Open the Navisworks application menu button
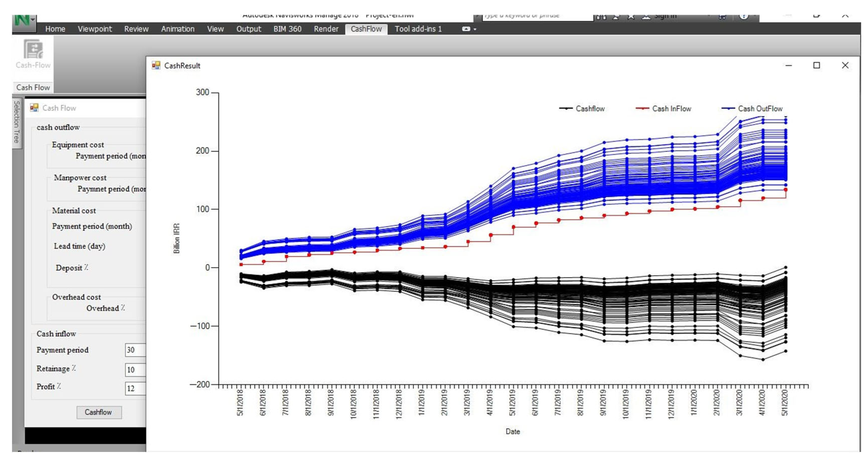 [24, 22]
